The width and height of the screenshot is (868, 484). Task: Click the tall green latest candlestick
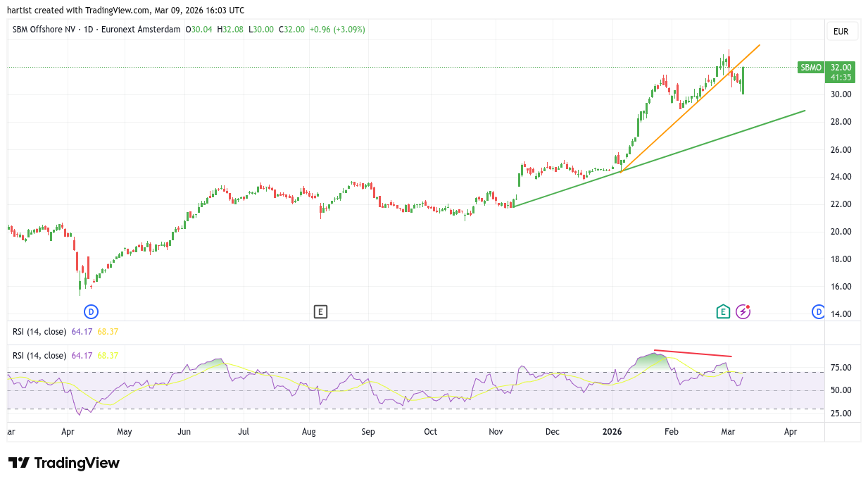(743, 80)
